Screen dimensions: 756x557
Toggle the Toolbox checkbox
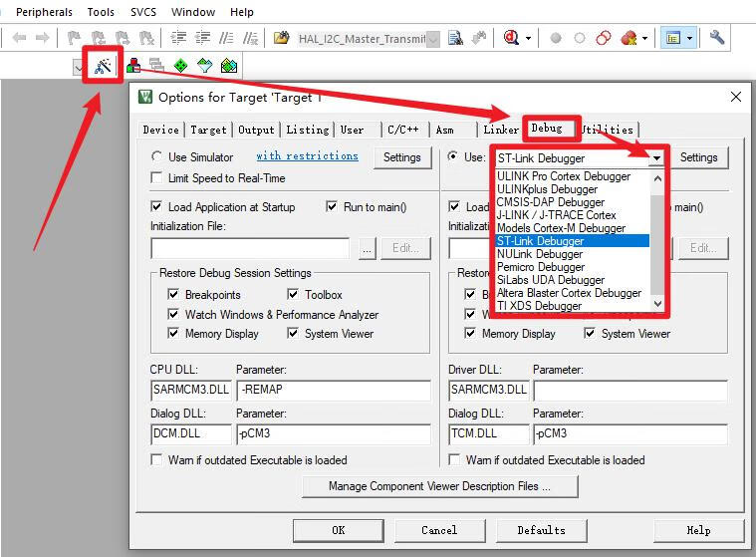click(x=294, y=295)
